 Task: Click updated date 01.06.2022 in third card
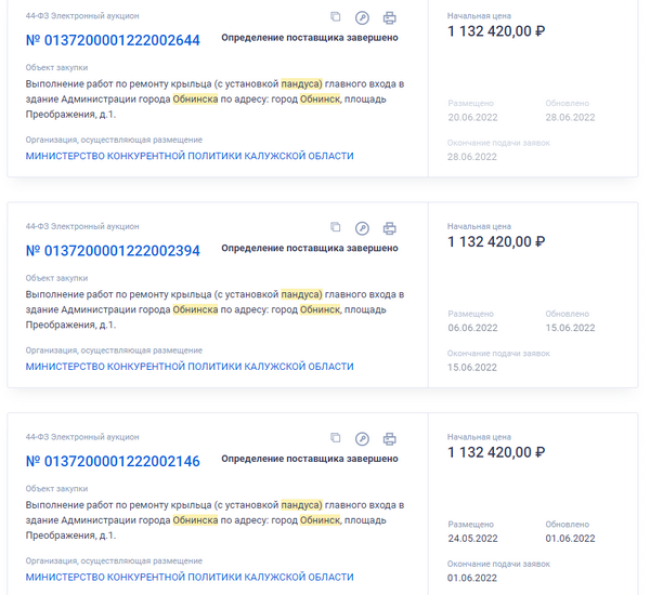pyautogui.click(x=570, y=539)
